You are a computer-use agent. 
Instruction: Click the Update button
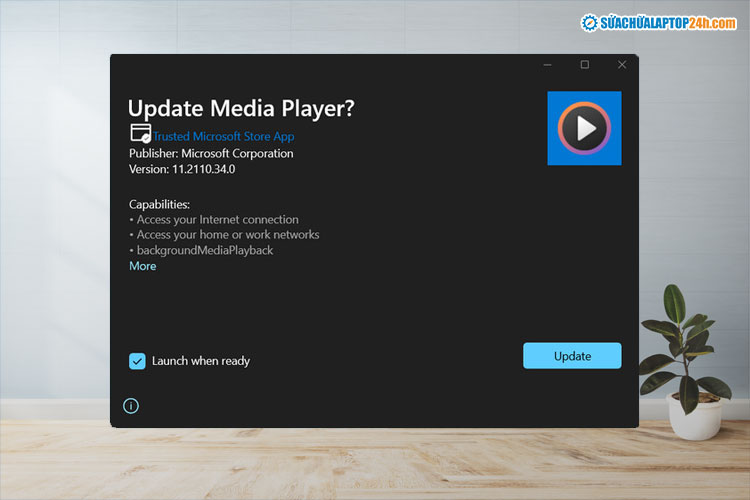[572, 356]
